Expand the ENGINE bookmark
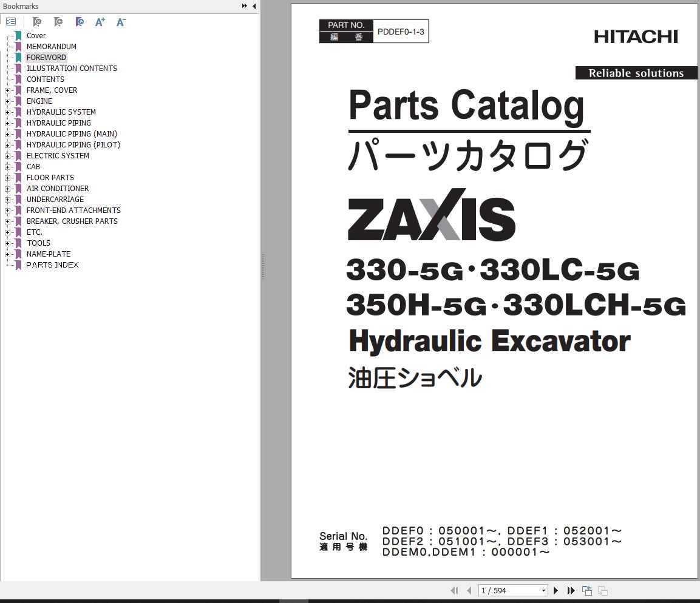Image resolution: width=700 pixels, height=603 pixels. (x=7, y=101)
